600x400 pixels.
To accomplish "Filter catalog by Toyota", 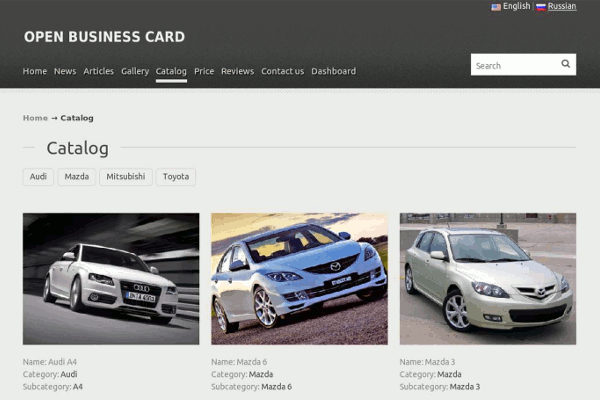I will [176, 177].
